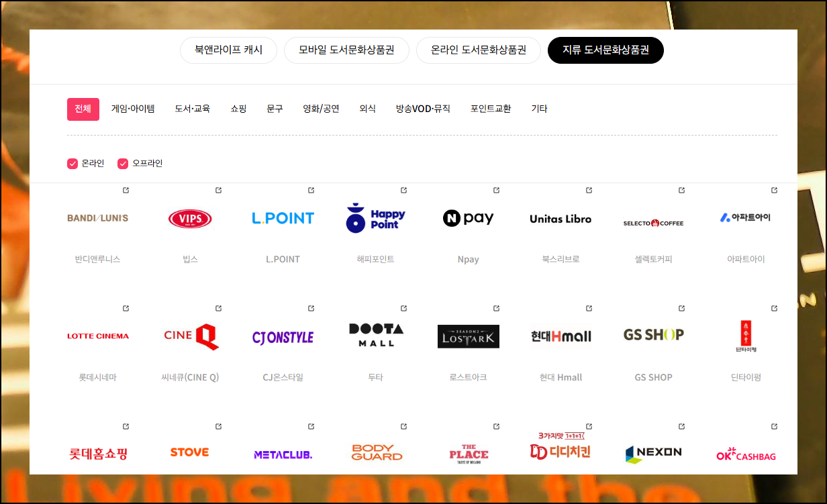Open the CINE Q logo
The height and width of the screenshot is (504, 827).
pos(191,336)
